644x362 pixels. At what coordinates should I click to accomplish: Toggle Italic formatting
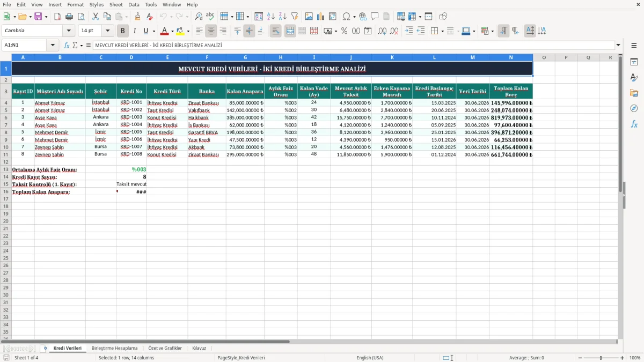click(x=135, y=31)
